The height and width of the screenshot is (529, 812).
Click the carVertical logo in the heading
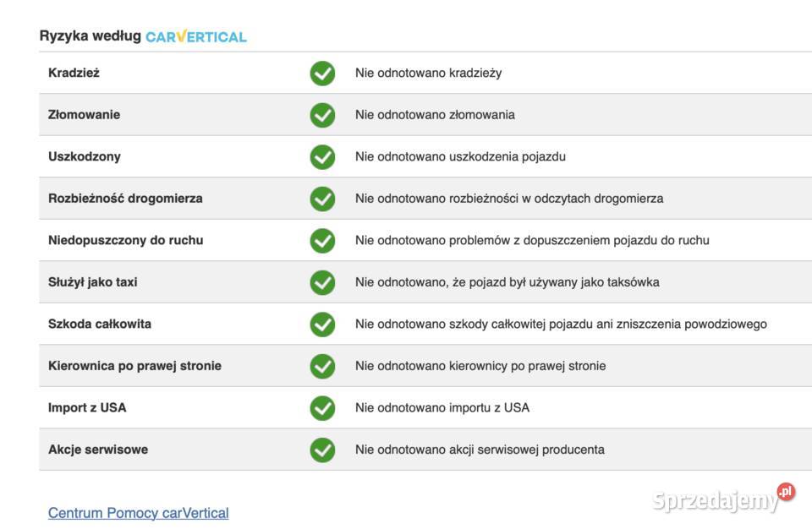pyautogui.click(x=195, y=36)
